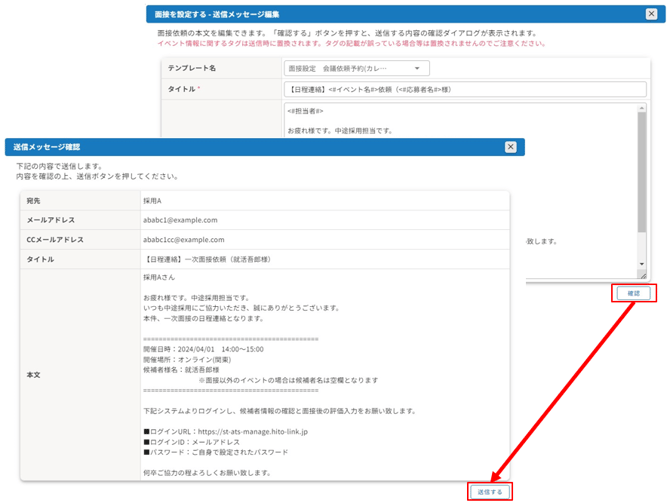Viewport: 670px width, 503px height.
Task: Open the テンプレート名 dropdown
Action: [x=356, y=69]
